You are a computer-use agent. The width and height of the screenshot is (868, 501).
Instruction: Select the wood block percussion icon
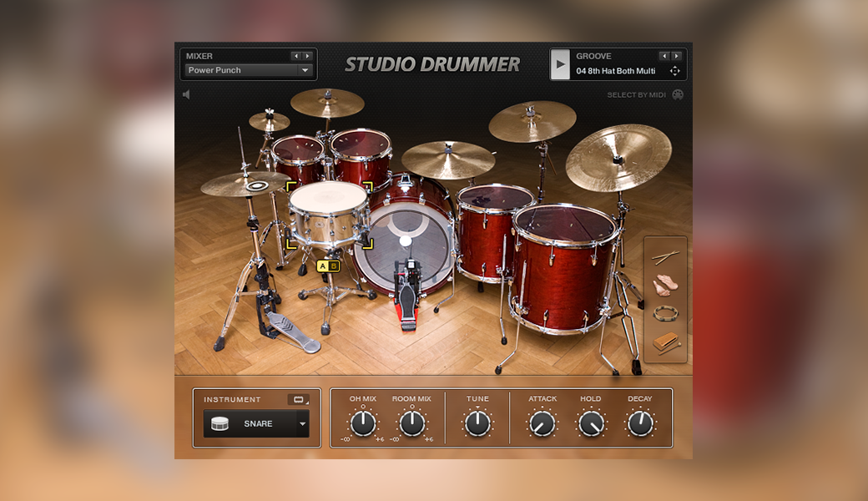[x=665, y=342]
